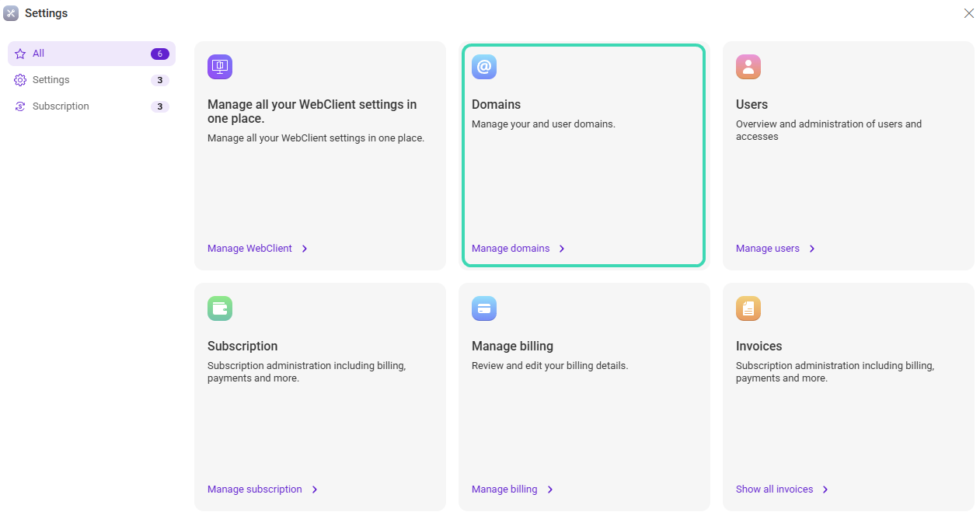This screenshot has width=980, height=519.
Task: Select the WebClient monitor icon
Action: [219, 67]
